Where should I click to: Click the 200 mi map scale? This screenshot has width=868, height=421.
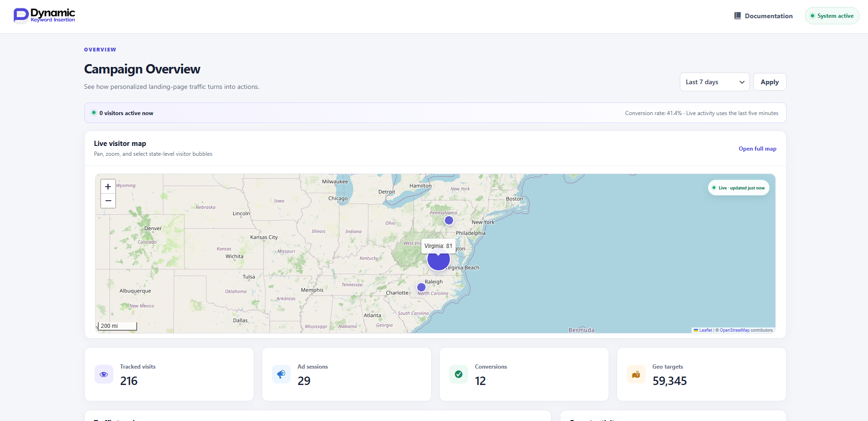(117, 326)
